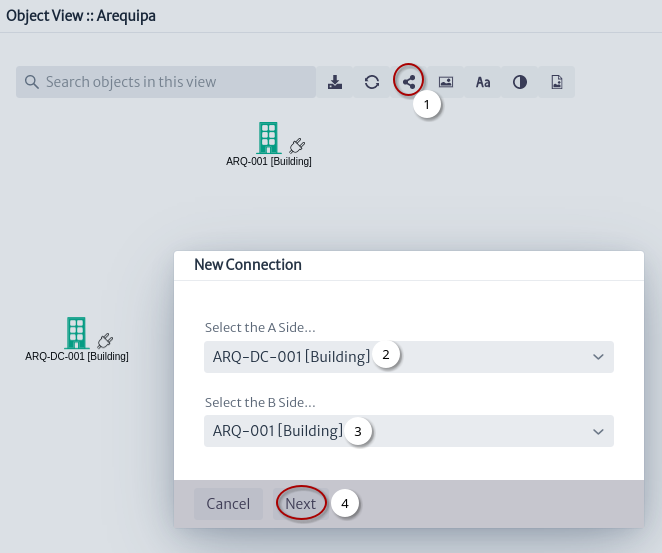
Task: Expand B Side chevron arrow
Action: [x=598, y=432]
